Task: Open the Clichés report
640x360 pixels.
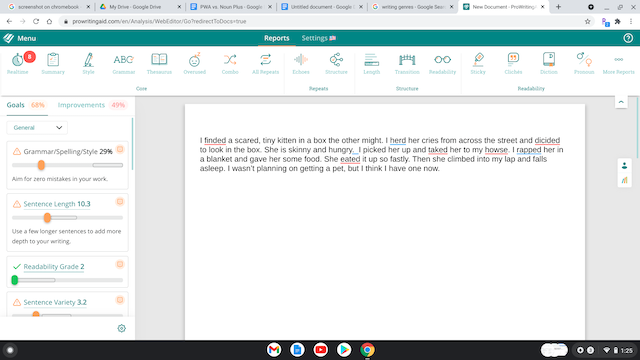Action: point(513,63)
